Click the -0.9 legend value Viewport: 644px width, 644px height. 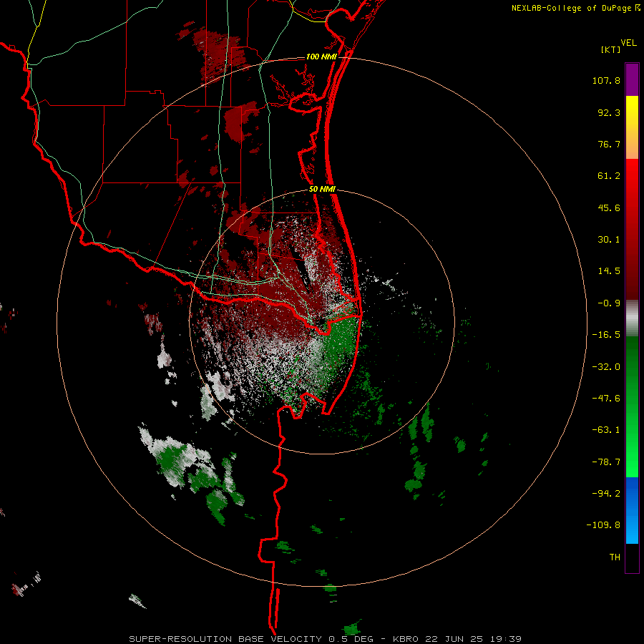[x=609, y=303]
